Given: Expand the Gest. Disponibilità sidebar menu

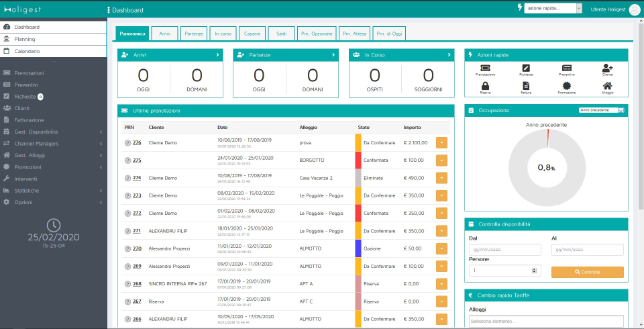Looking at the screenshot, I should click(54, 132).
